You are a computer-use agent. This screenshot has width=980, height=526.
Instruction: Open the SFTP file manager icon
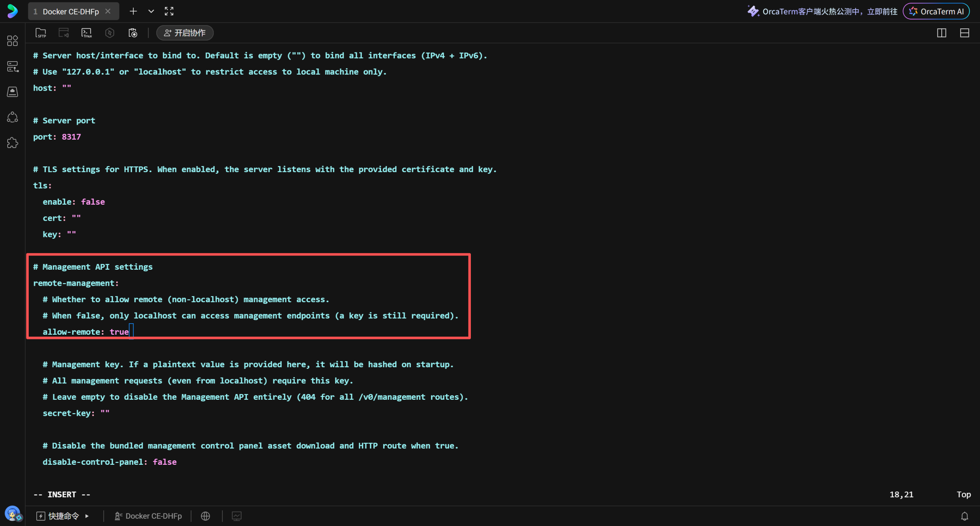click(41, 33)
